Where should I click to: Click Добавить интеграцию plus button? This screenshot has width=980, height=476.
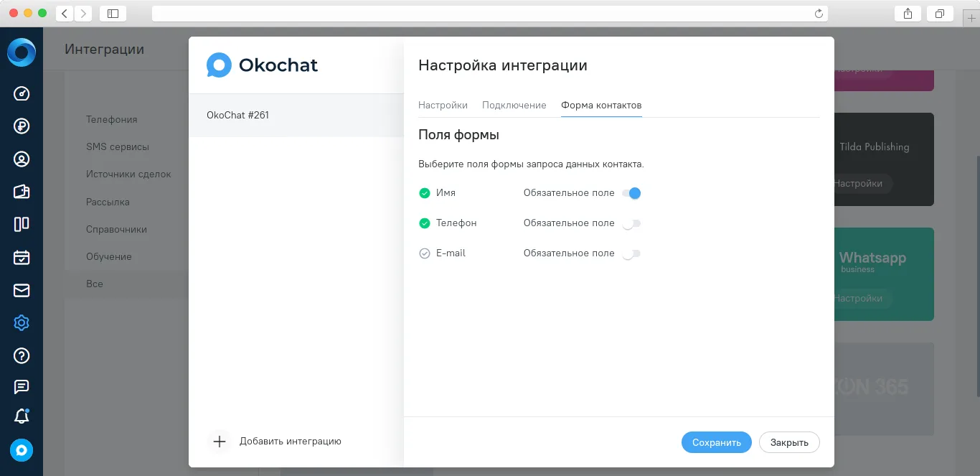pyautogui.click(x=220, y=442)
